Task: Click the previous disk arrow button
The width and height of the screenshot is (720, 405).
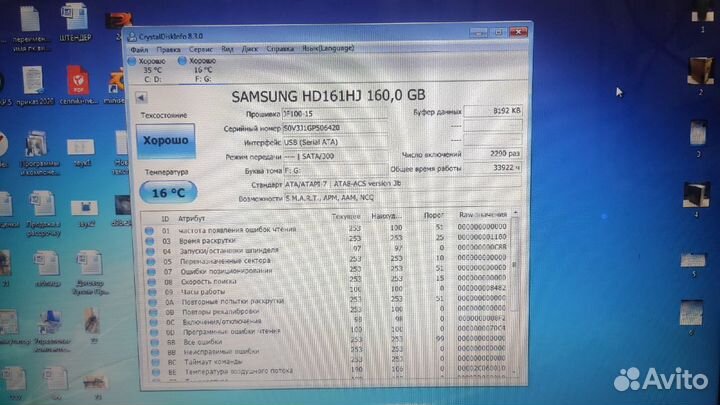Action: tap(141, 97)
